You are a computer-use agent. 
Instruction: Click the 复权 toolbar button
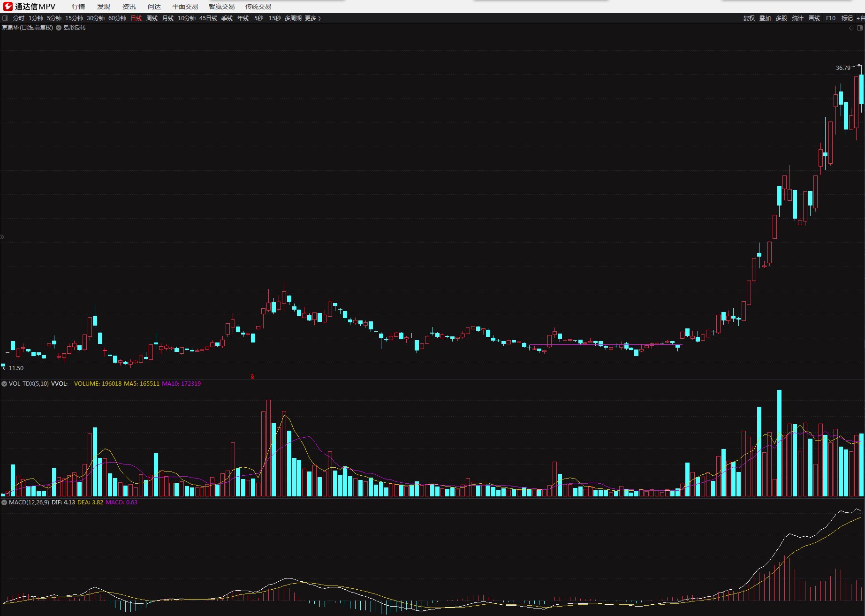(749, 18)
